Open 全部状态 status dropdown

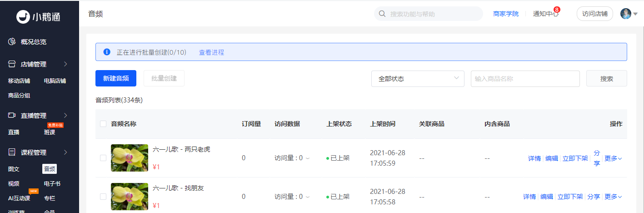point(418,79)
